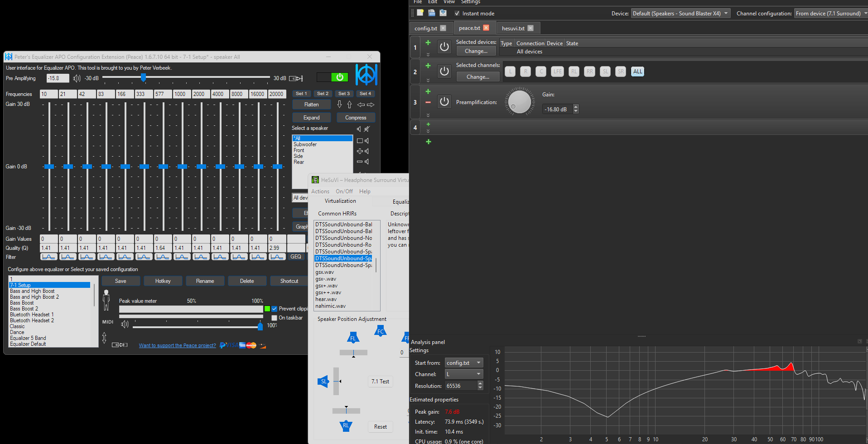Image resolution: width=868 pixels, height=444 pixels.
Task: Click the RL speaker icon in HeSuVi
Action: tap(346, 426)
